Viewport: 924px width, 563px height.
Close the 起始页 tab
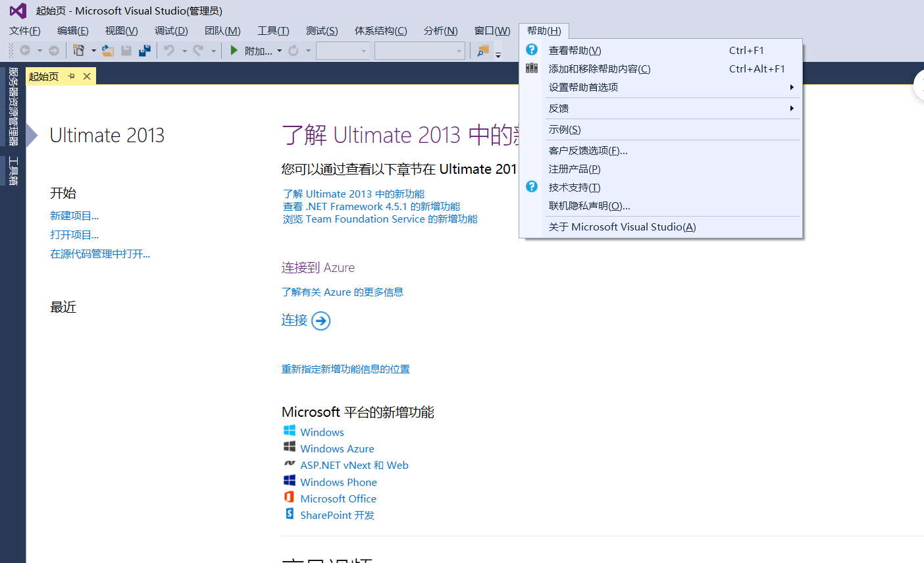(87, 76)
